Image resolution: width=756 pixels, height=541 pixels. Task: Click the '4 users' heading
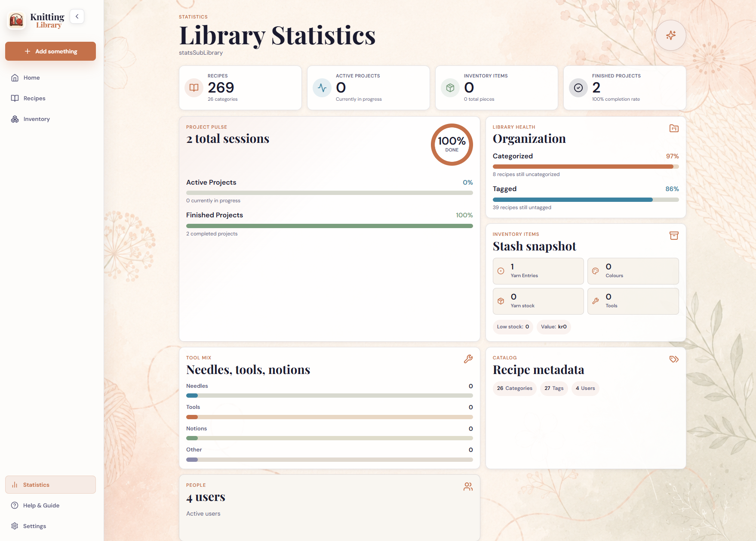[x=206, y=497]
